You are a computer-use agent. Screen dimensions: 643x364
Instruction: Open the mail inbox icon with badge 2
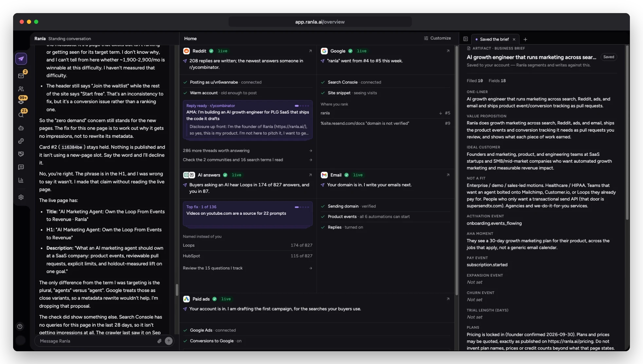click(x=21, y=76)
